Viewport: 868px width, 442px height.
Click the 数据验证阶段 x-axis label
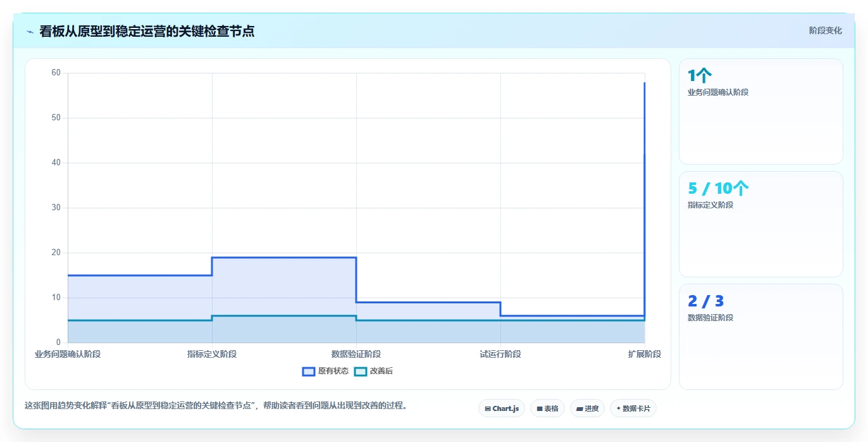(x=356, y=354)
